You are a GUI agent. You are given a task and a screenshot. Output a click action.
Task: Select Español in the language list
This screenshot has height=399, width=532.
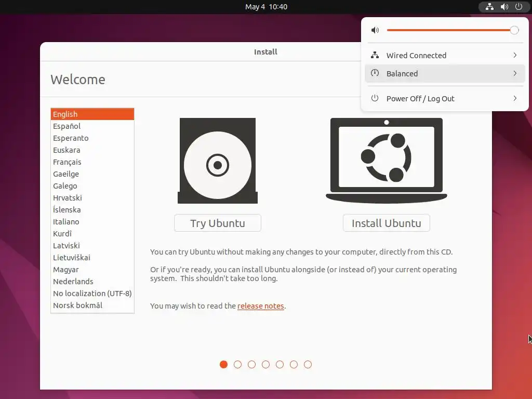[92, 126]
